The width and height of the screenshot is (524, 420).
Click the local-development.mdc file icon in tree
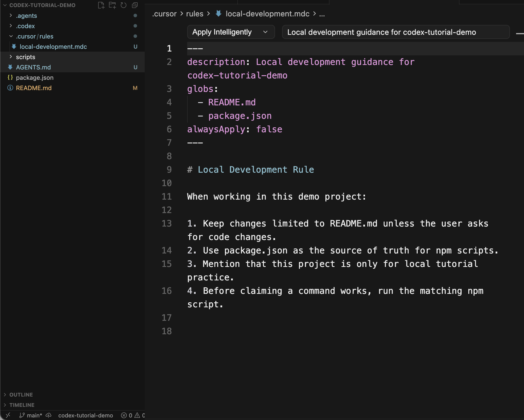pyautogui.click(x=14, y=47)
